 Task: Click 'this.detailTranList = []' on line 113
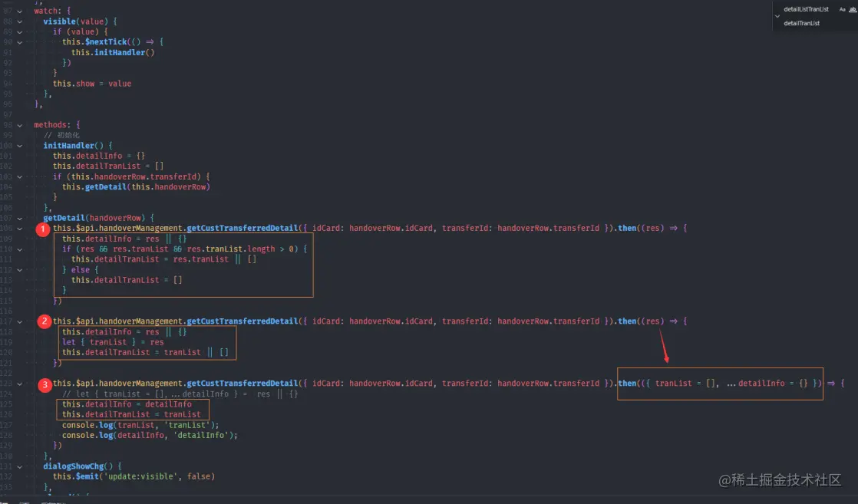point(127,280)
